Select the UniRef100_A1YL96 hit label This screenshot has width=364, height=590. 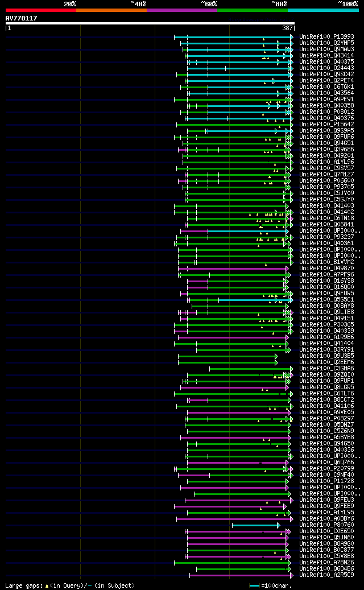(327, 162)
